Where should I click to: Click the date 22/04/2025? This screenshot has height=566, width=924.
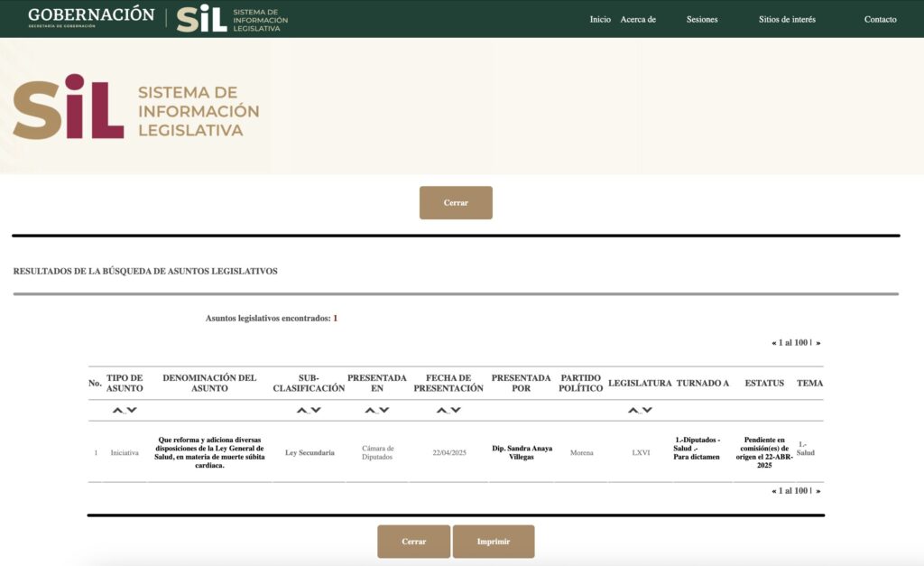449,453
